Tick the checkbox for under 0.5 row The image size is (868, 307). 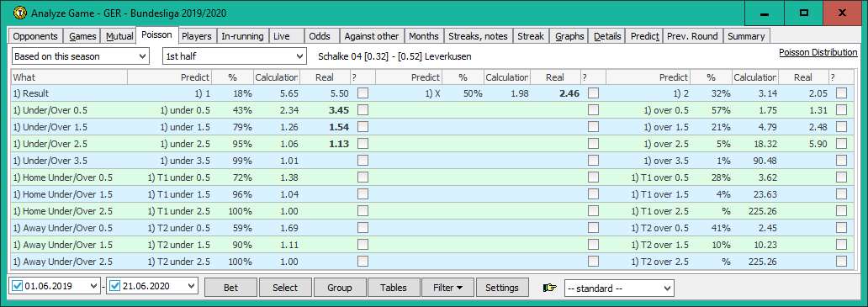tap(363, 110)
